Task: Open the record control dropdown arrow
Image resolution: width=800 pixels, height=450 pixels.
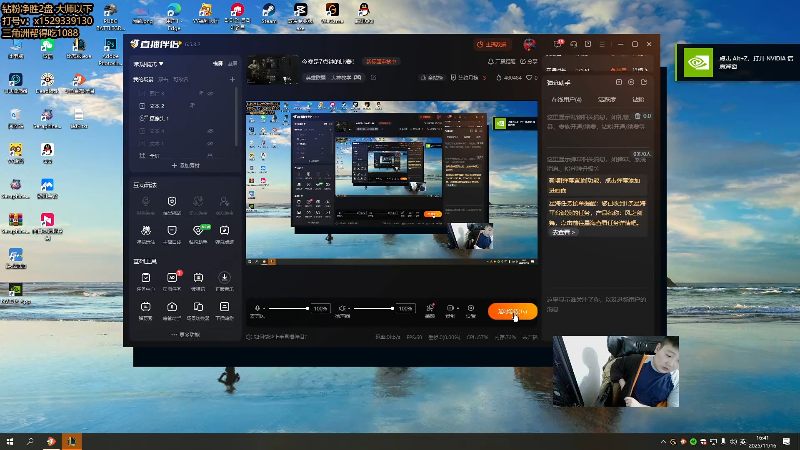Action: pyautogui.click(x=458, y=308)
